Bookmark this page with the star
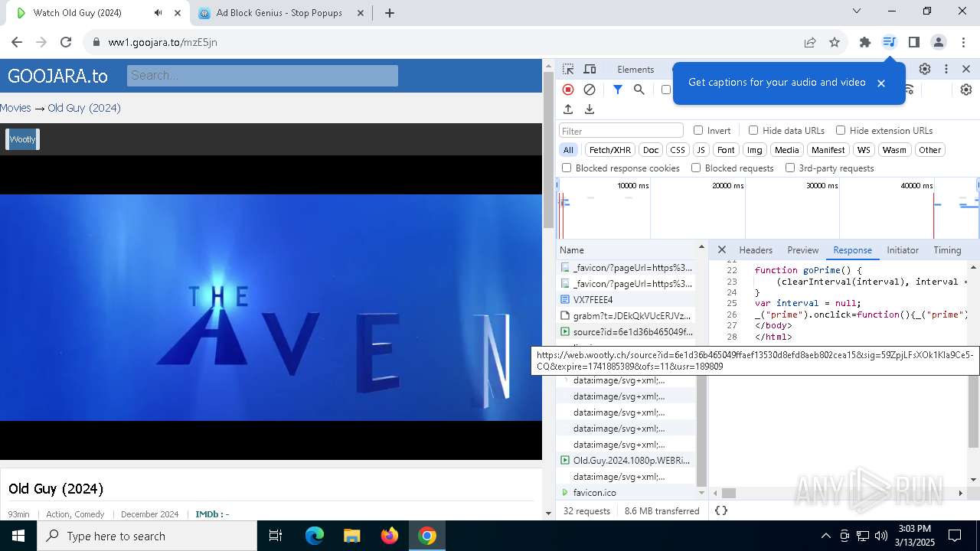This screenshot has width=980, height=551. coord(835,42)
